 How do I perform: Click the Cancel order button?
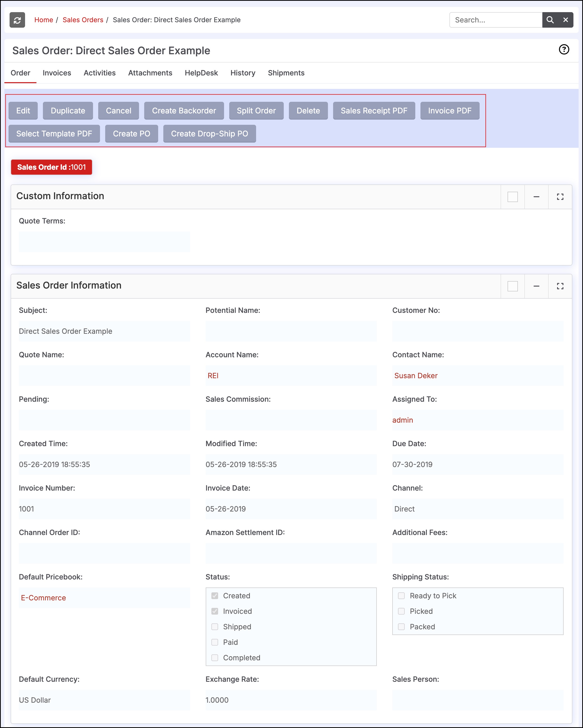[119, 111]
